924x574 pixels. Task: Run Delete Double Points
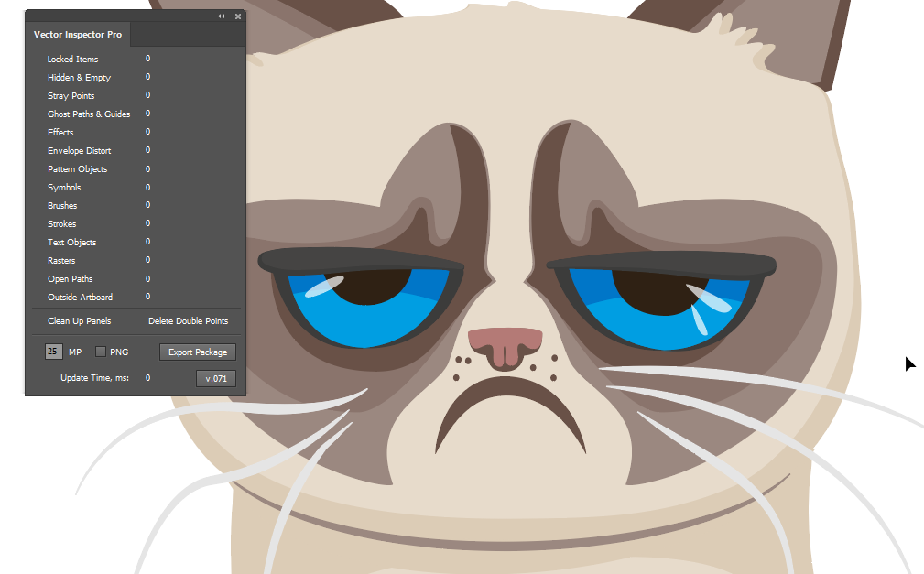click(188, 321)
